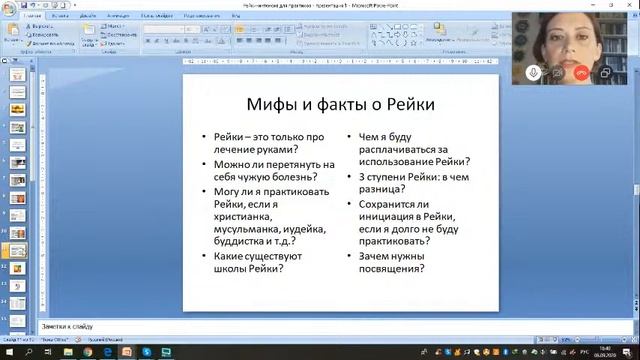Screen dimensions: 640x360
Task: Click bullet text Зачем нужны посвящения?
Action: [x=392, y=262]
